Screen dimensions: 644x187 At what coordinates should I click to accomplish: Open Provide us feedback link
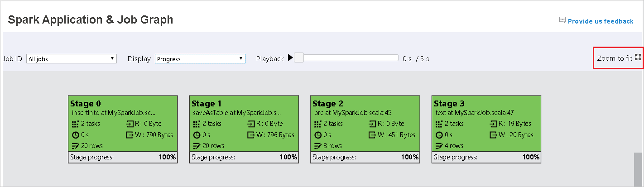(x=601, y=21)
